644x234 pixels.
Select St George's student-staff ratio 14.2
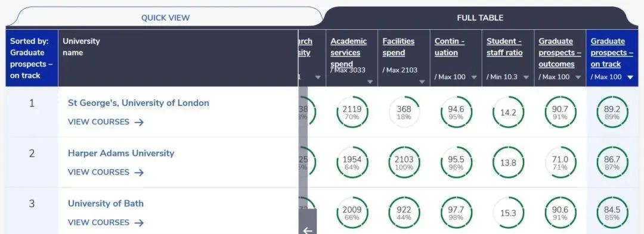[x=508, y=113]
